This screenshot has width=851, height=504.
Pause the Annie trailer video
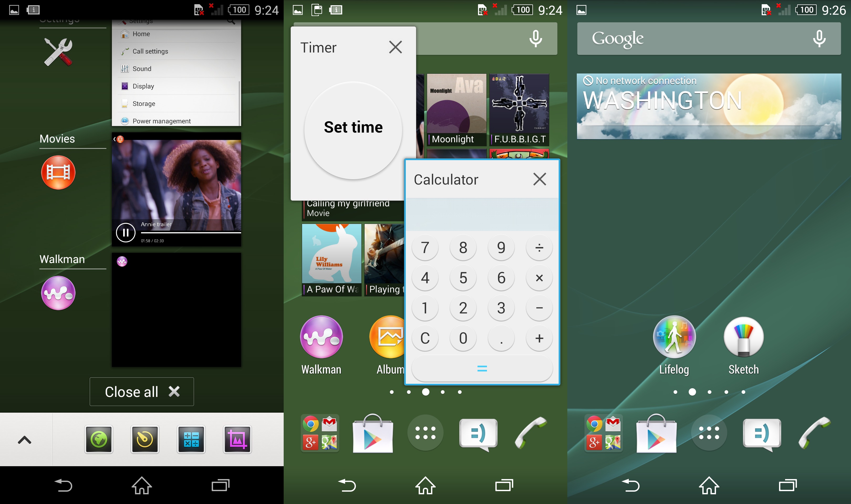pos(126,233)
